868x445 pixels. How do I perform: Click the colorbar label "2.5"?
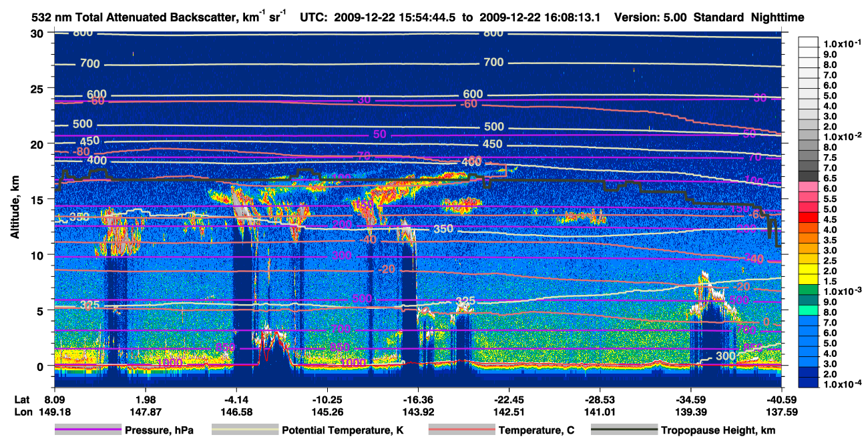[829, 261]
